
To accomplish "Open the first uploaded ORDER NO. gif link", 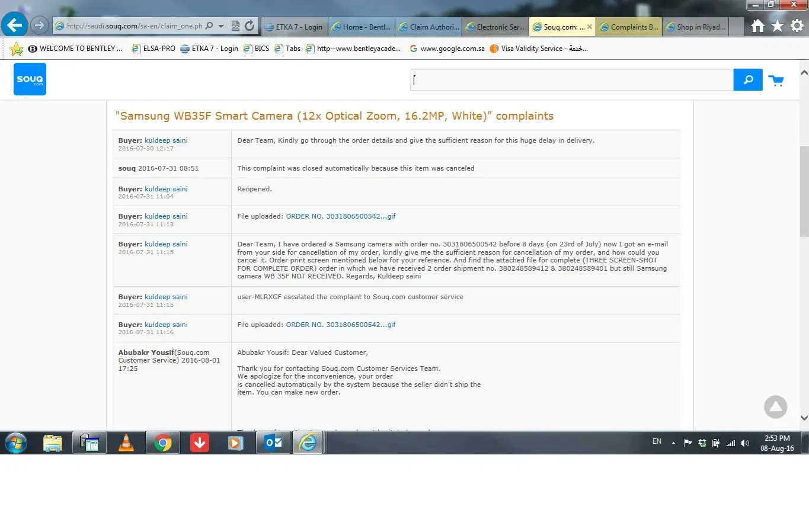I will [x=340, y=216].
